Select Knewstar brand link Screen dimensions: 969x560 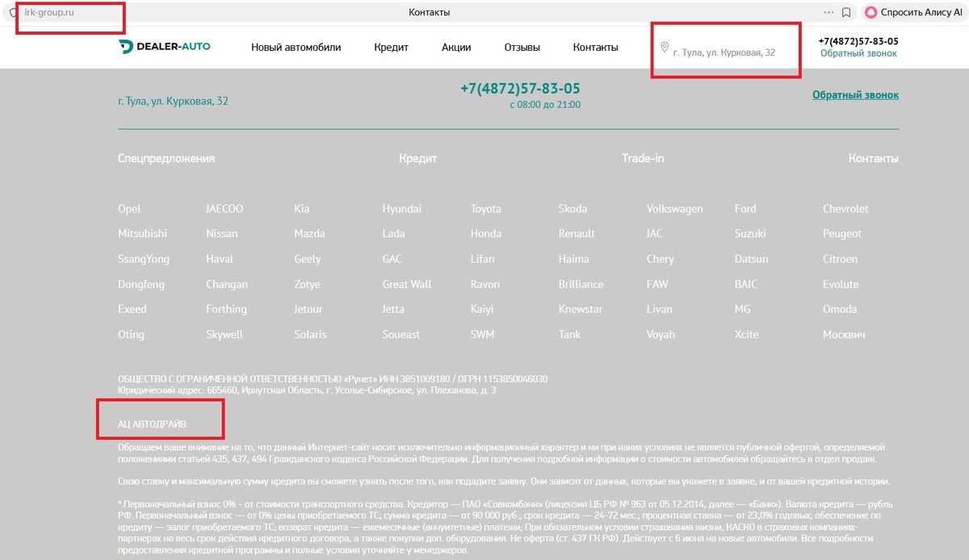point(581,309)
